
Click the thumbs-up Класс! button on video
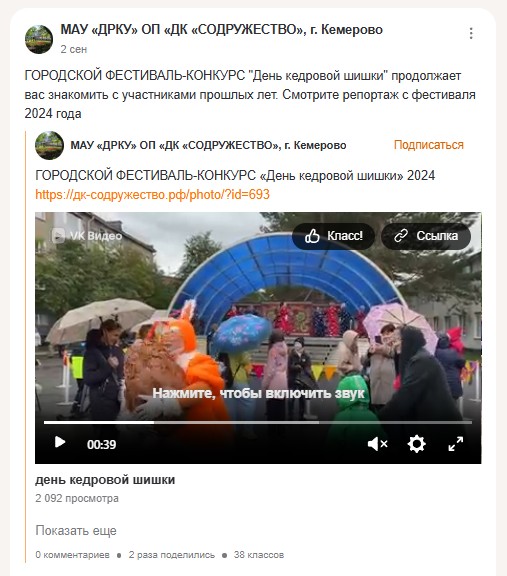[x=333, y=236]
